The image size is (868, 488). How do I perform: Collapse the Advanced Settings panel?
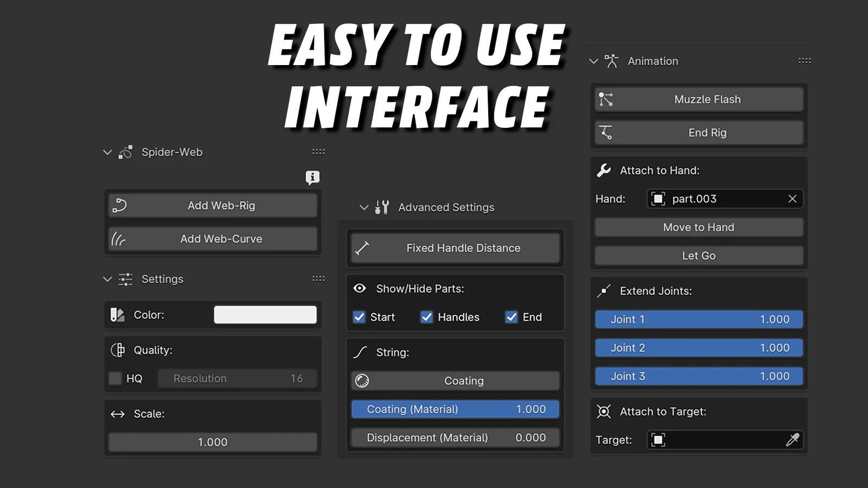pyautogui.click(x=364, y=207)
